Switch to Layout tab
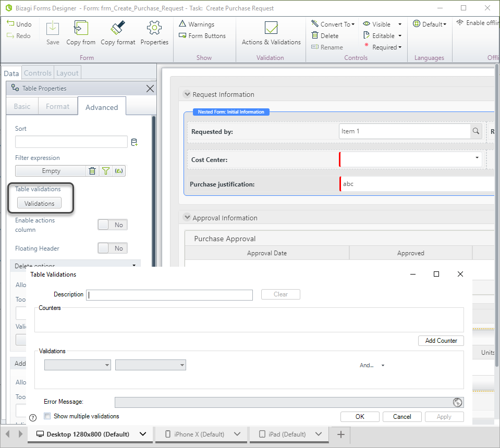Screen dimensions: 500x448 pos(67,73)
